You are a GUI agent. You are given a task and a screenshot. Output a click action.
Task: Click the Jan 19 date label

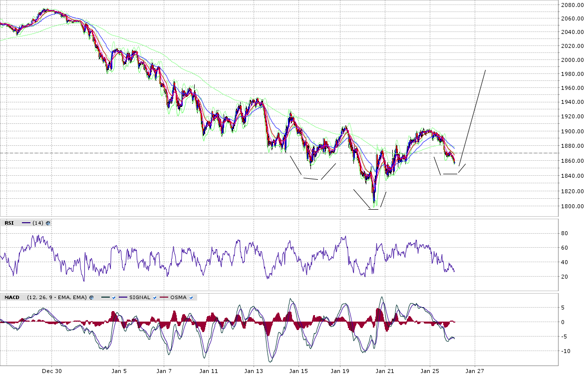coord(340,371)
